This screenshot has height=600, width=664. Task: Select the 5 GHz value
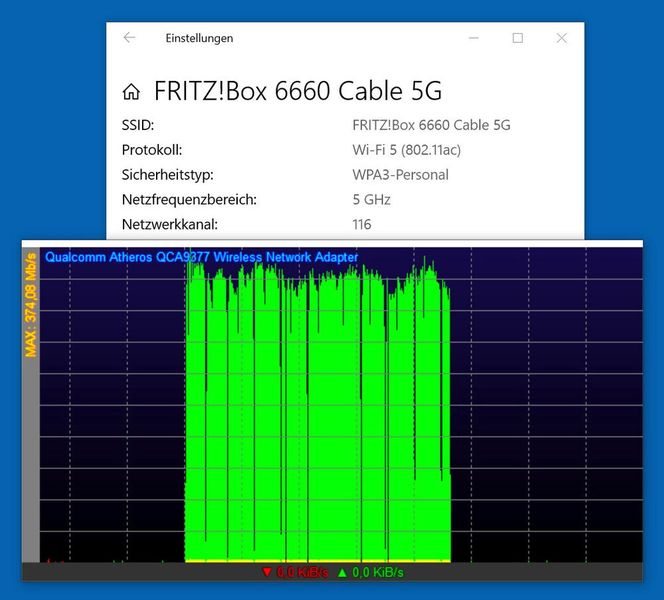(371, 199)
